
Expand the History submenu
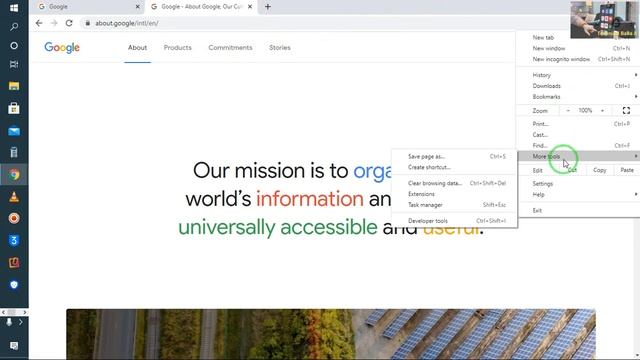[578, 75]
